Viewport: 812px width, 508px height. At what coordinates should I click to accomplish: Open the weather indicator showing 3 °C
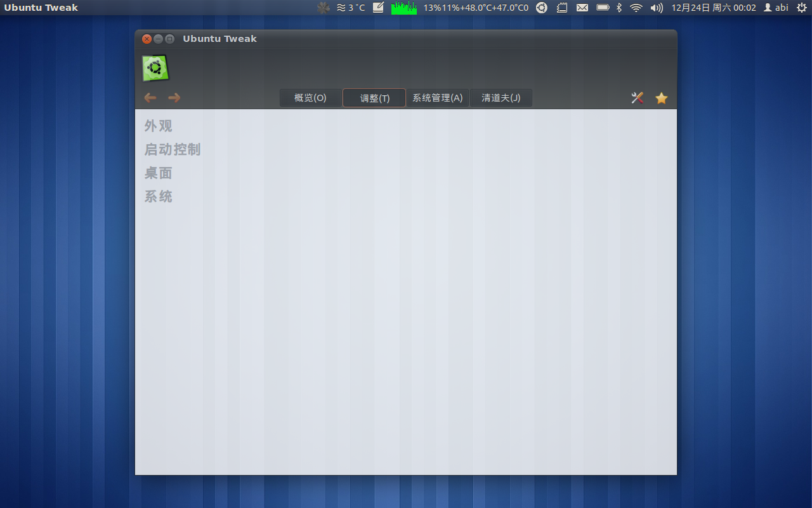point(351,8)
